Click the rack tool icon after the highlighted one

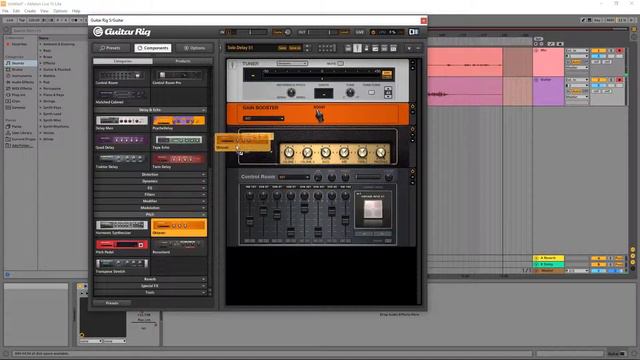click(366, 48)
